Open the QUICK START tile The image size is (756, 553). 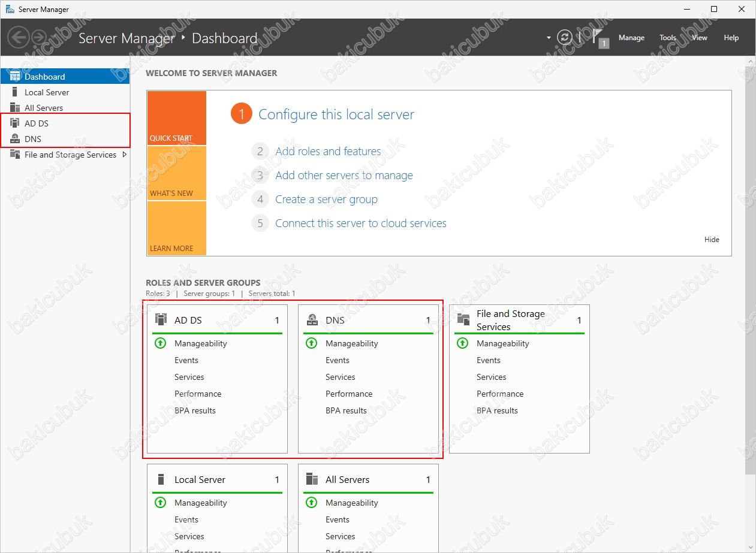(x=176, y=118)
